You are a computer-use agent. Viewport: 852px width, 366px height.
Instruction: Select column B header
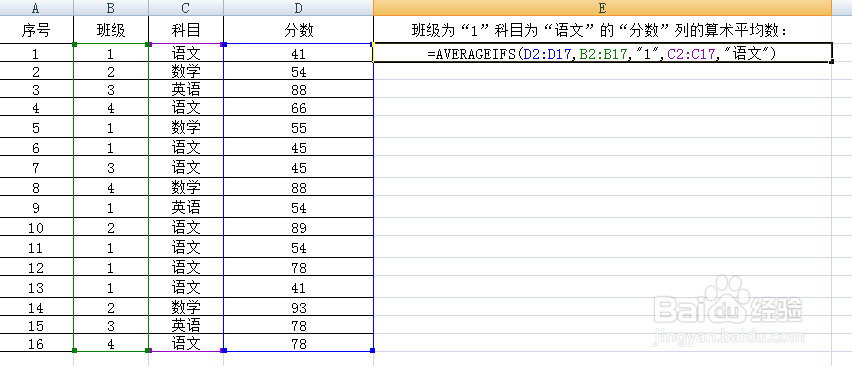(111, 8)
